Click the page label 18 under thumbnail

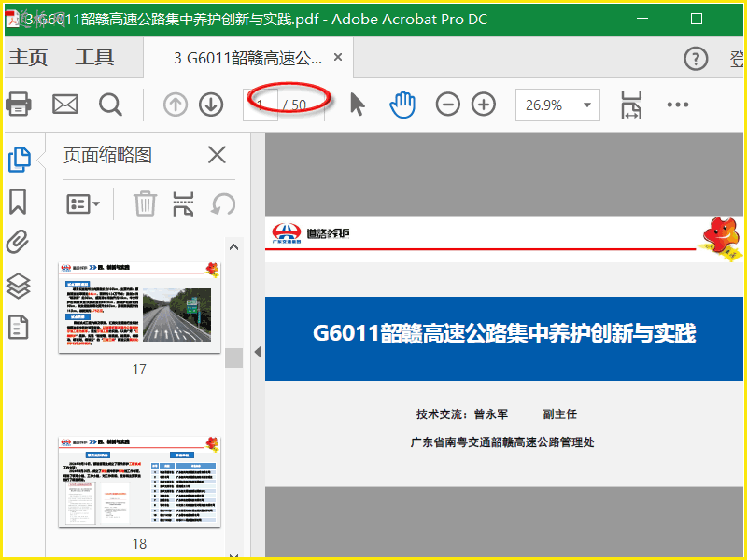click(x=139, y=544)
